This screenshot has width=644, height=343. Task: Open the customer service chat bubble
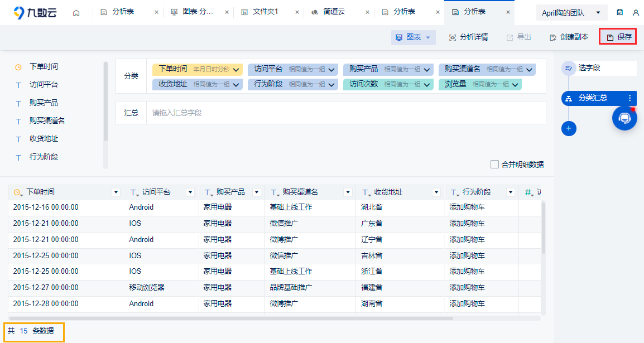pos(624,118)
